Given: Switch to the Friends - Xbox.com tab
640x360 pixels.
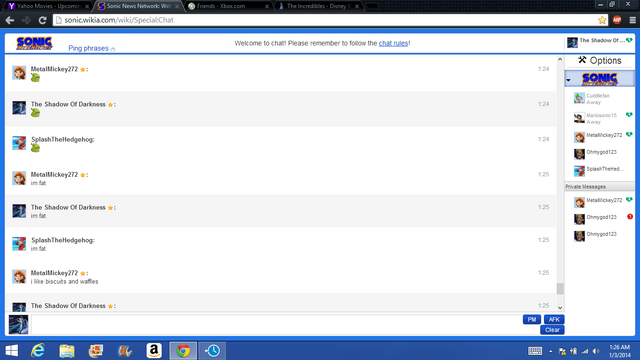Looking at the screenshot, I should (x=228, y=6).
